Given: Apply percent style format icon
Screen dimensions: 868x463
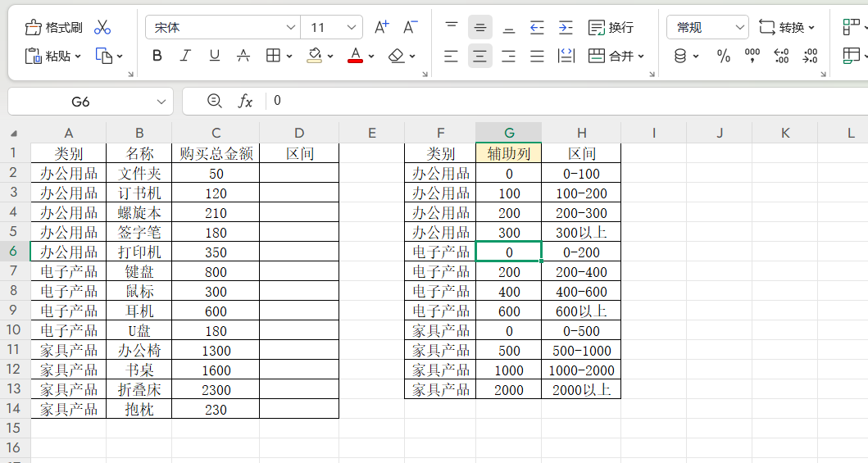Looking at the screenshot, I should 724,56.
